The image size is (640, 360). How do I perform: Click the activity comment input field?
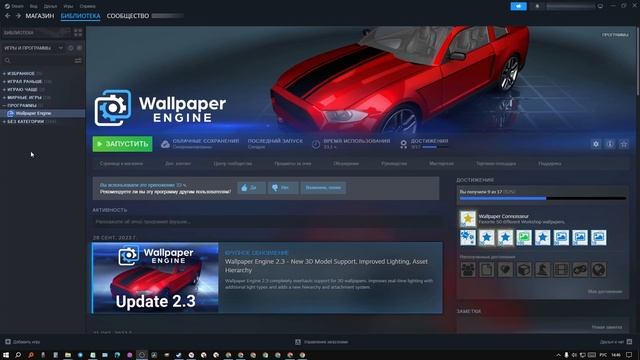267,222
